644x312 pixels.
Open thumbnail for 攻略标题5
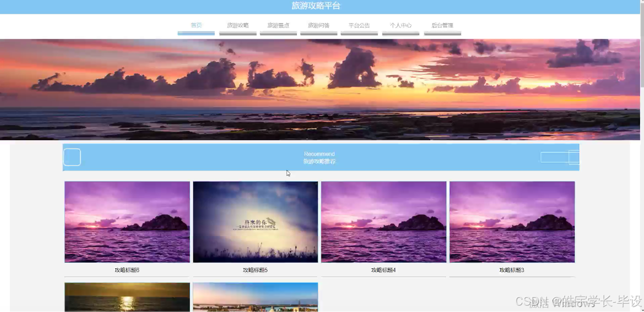[x=256, y=222]
